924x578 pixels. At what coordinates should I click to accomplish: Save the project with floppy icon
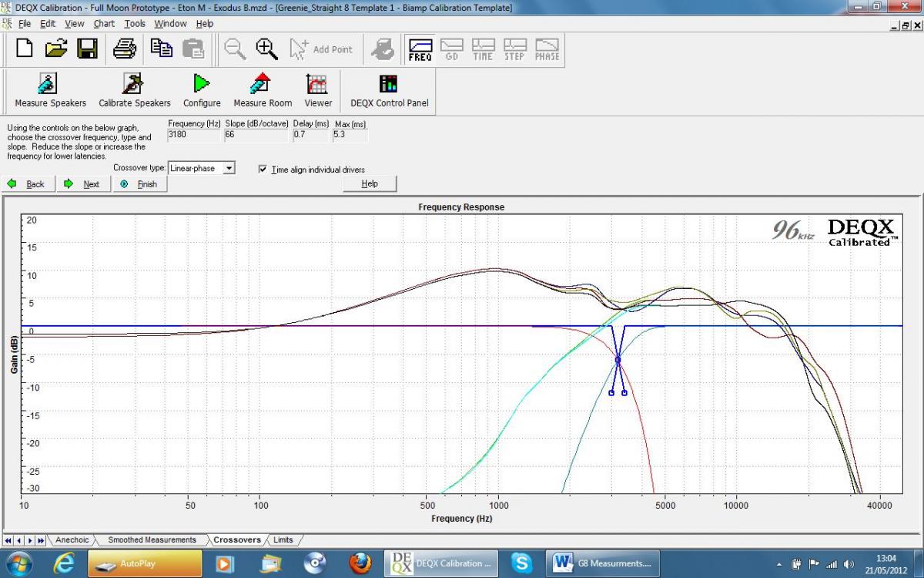[86, 49]
